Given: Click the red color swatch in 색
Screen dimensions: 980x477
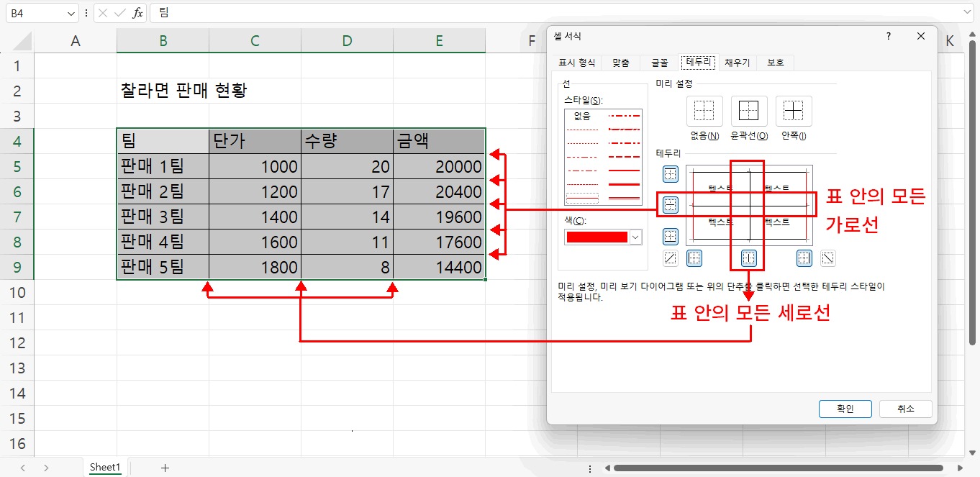Looking at the screenshot, I should [x=597, y=237].
